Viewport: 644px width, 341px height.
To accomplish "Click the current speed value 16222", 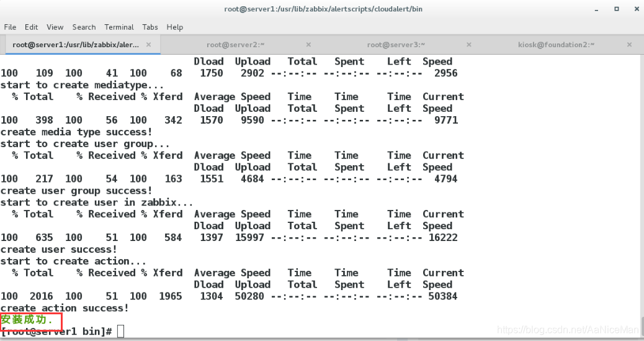I will (443, 238).
